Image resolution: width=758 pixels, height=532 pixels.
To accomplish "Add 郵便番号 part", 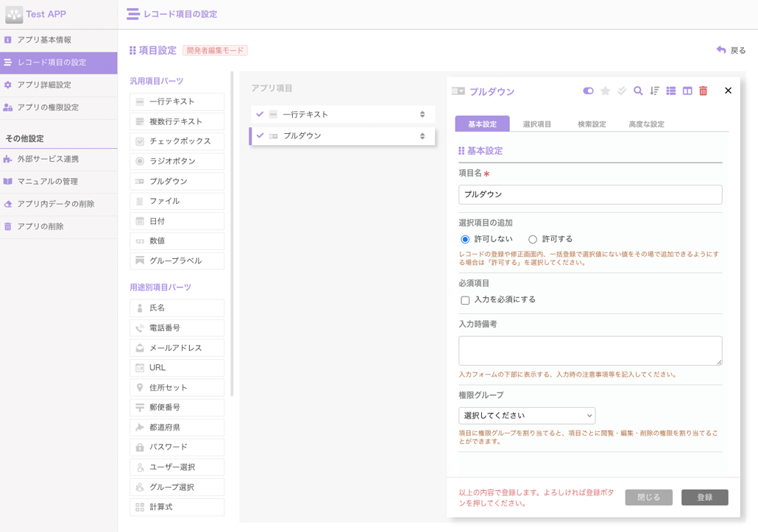I will coord(177,408).
